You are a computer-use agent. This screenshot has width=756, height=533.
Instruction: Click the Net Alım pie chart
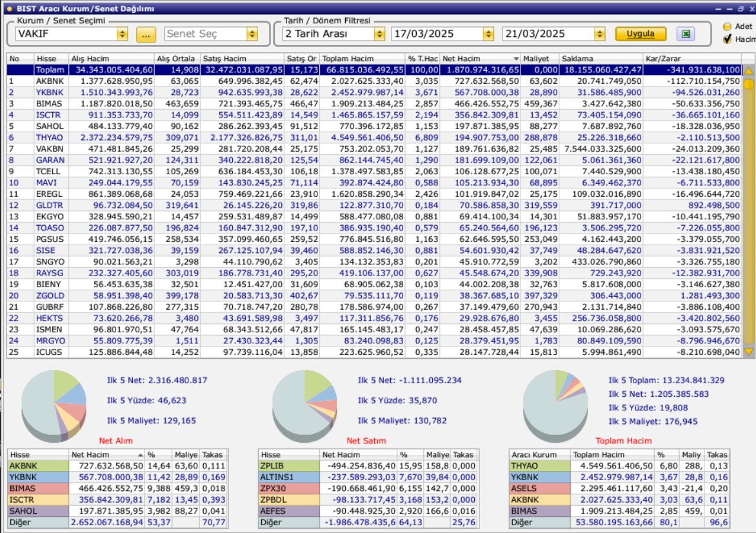pyautogui.click(x=54, y=405)
